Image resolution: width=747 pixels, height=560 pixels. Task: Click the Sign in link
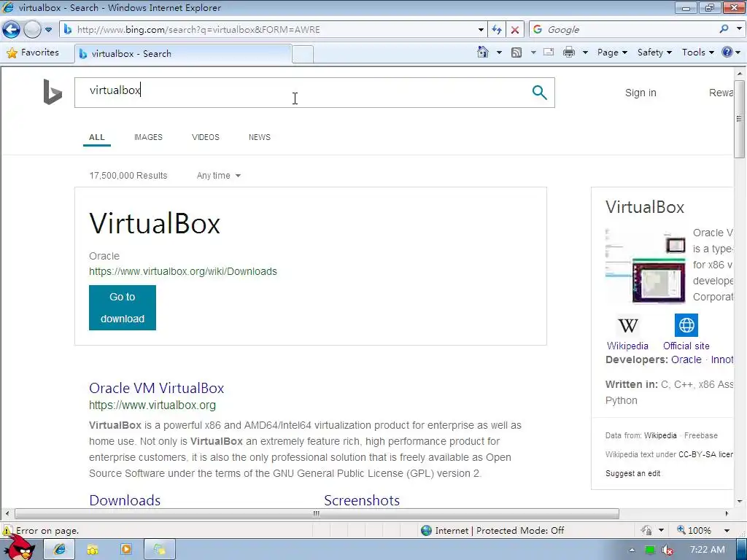tap(640, 93)
